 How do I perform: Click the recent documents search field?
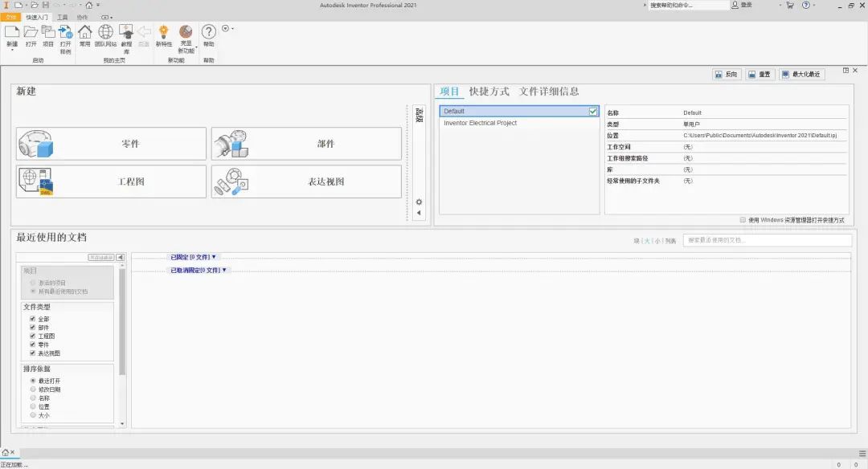pos(768,240)
